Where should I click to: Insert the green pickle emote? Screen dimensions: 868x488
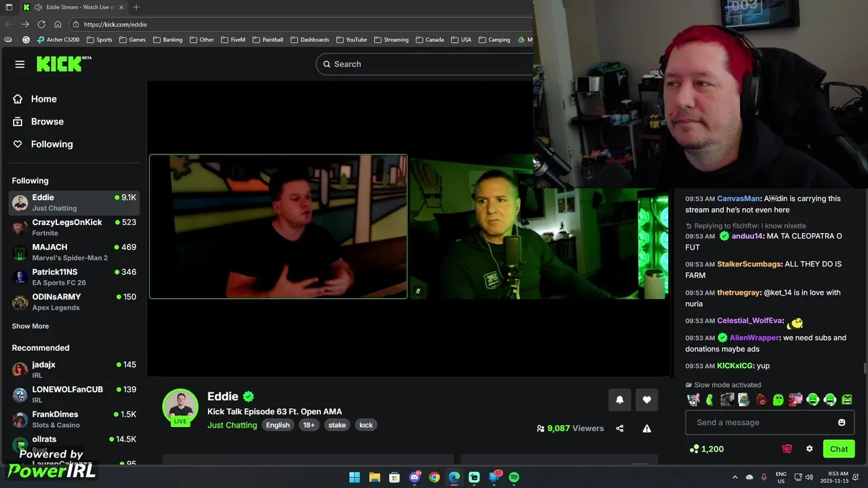(x=710, y=400)
